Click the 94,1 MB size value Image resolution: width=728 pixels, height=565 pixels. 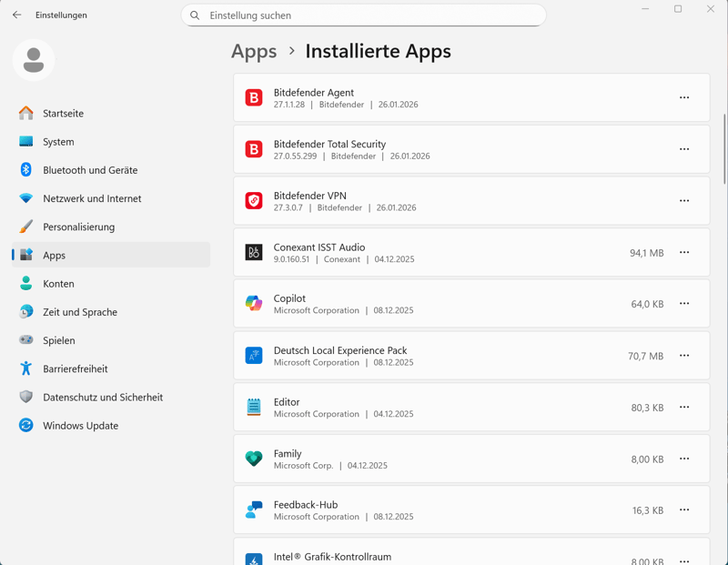(x=646, y=253)
